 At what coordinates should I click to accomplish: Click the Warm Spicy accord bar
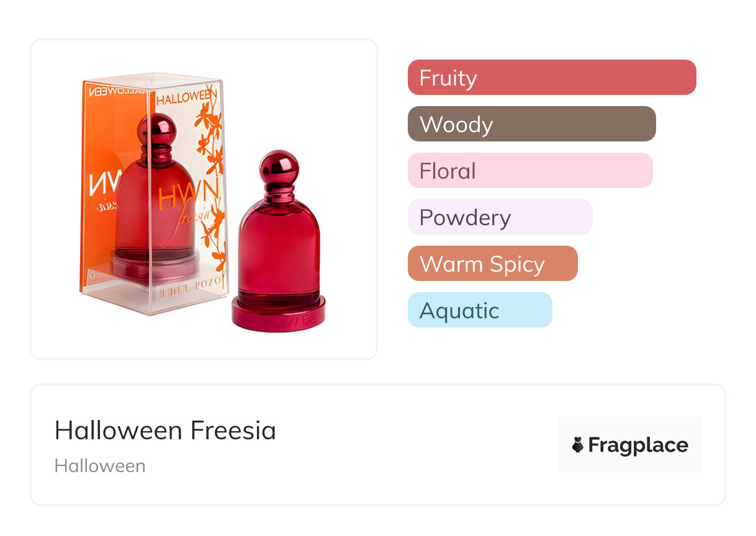coord(492,264)
